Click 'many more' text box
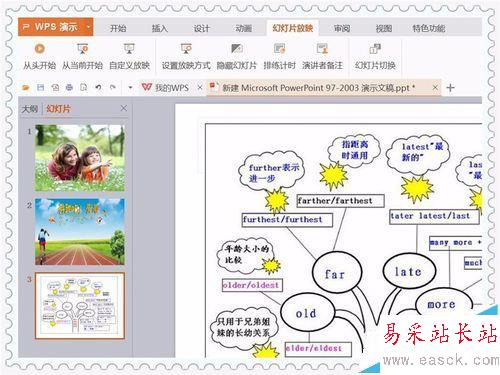Screen dimensions: 500x375 click(455, 242)
